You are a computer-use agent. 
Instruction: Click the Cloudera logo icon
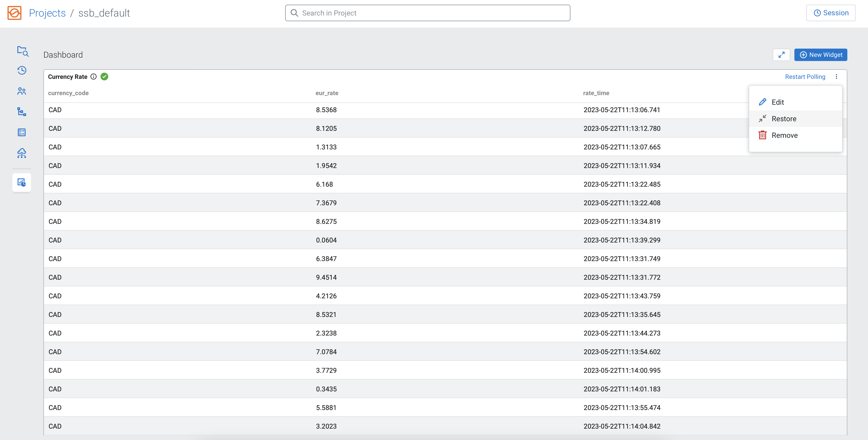coord(14,13)
